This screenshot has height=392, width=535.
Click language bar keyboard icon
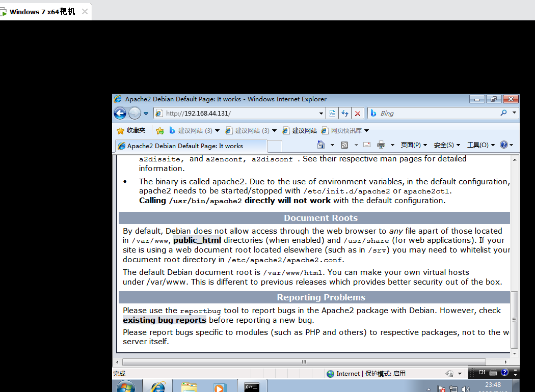click(x=493, y=373)
